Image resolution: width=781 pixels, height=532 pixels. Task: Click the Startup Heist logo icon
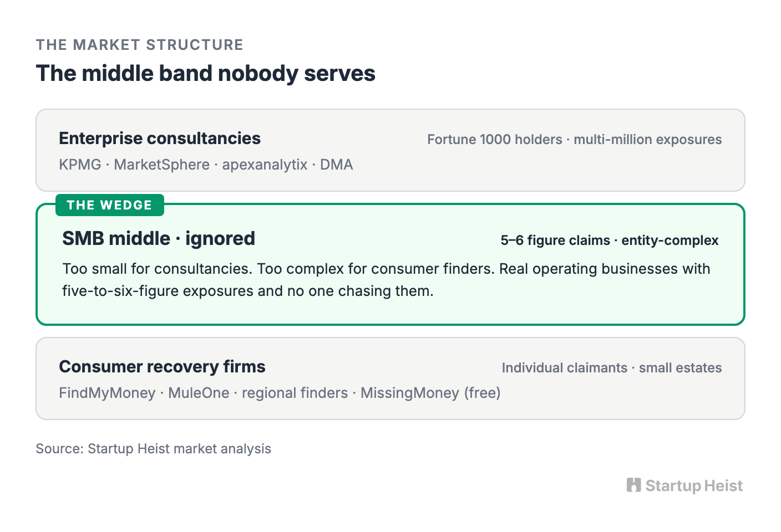pos(634,485)
